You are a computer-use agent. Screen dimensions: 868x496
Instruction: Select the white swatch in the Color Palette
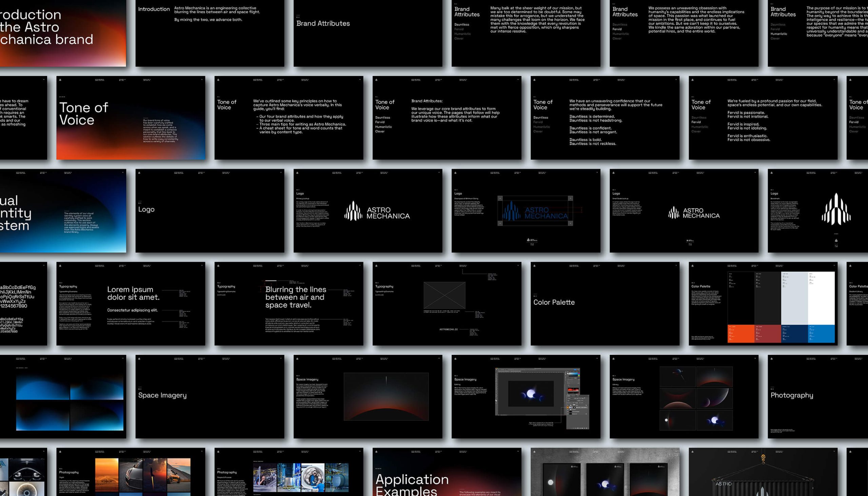click(x=821, y=298)
